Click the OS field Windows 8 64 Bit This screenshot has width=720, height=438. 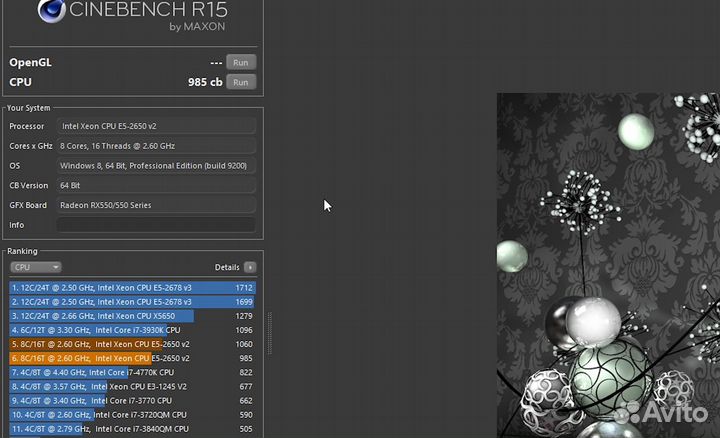point(156,166)
